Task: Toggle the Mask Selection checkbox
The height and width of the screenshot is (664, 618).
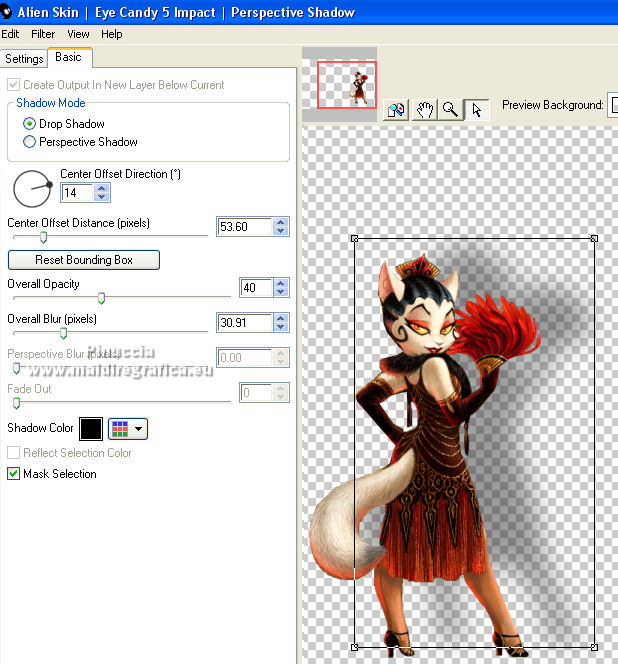Action: tap(14, 473)
